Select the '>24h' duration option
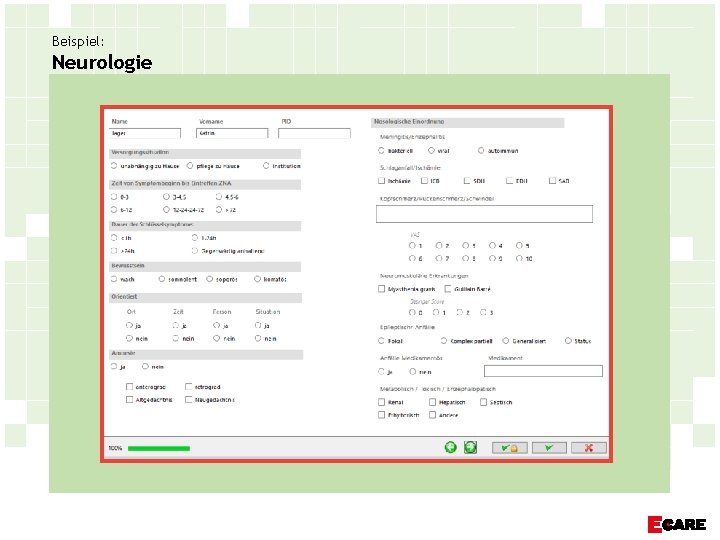720x540 pixels. (114, 251)
